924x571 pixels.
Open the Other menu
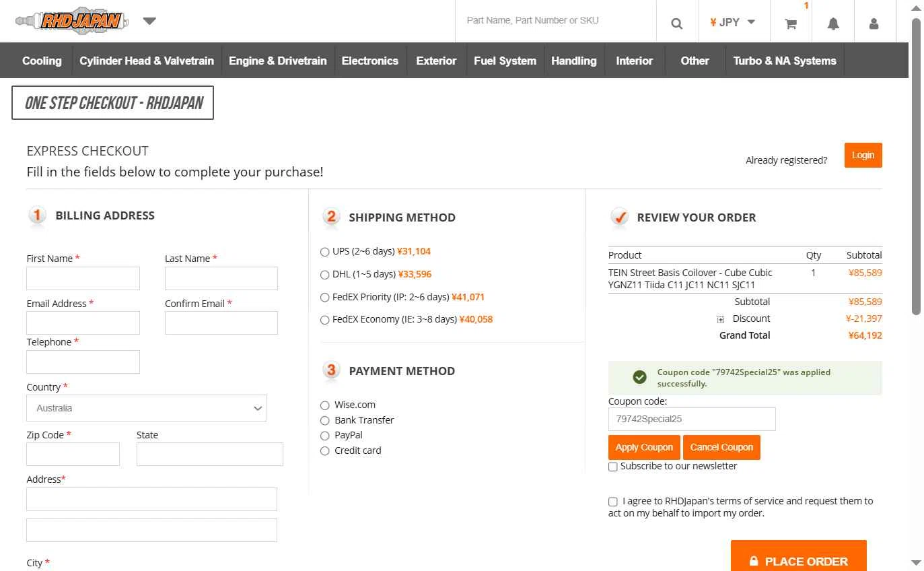695,61
